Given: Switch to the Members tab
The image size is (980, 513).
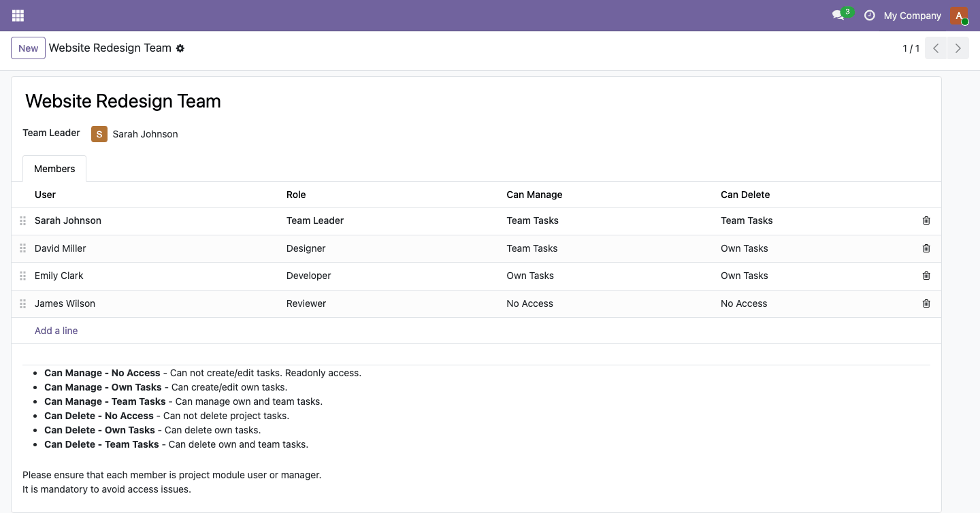Looking at the screenshot, I should pos(54,169).
